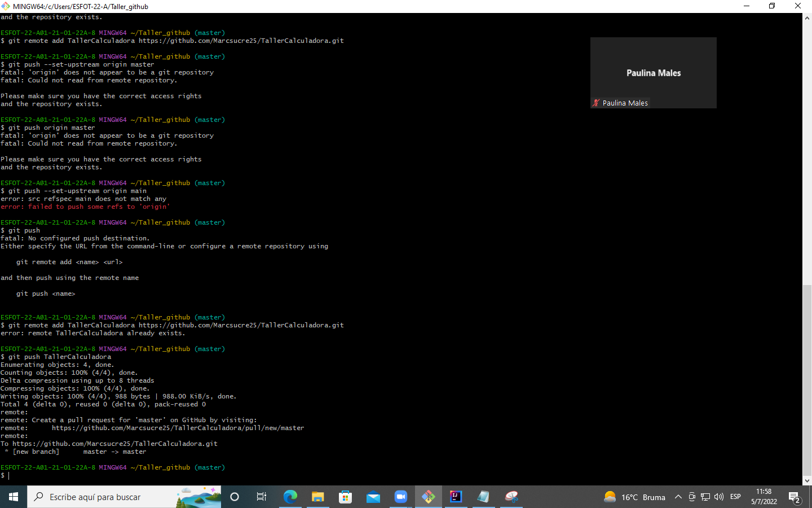
Task: Click the 'git push <name>' hint line
Action: pos(46,294)
